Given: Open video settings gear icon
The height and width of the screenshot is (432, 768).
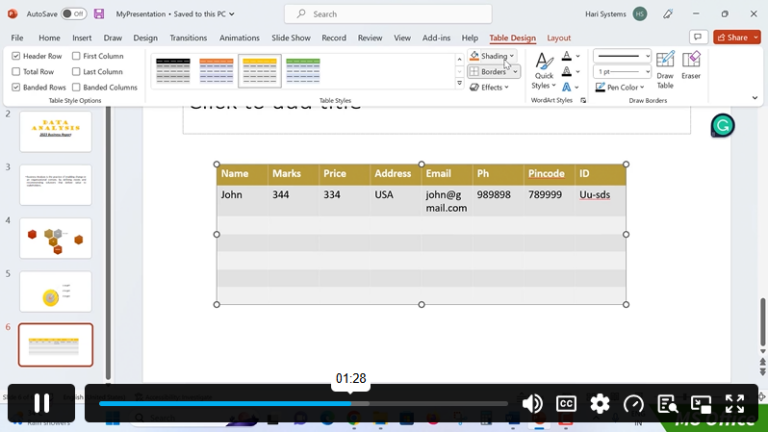Looking at the screenshot, I should click(x=600, y=404).
